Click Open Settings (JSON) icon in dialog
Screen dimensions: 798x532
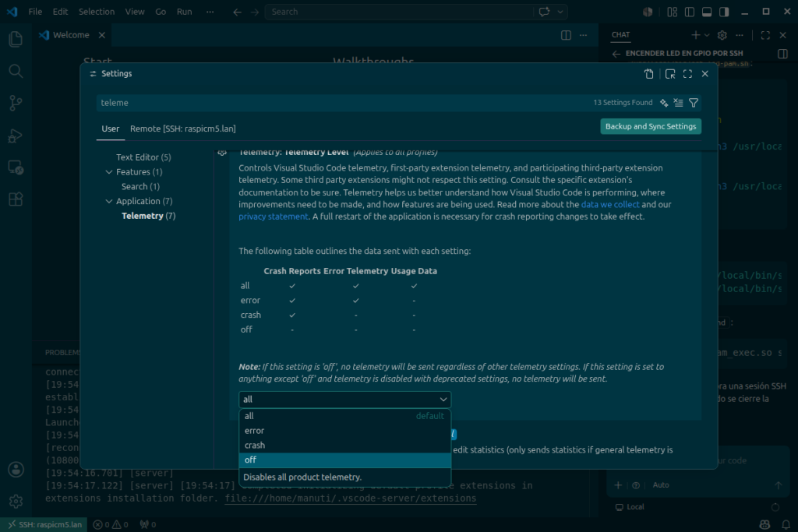[x=649, y=74]
